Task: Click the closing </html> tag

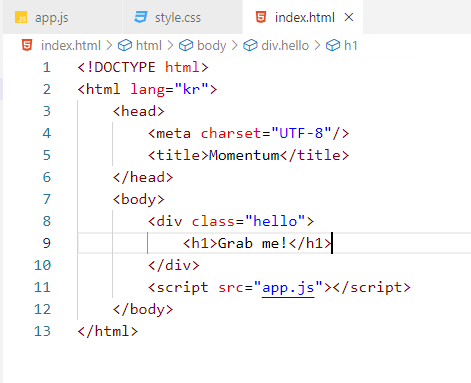Action: pyautogui.click(x=108, y=331)
